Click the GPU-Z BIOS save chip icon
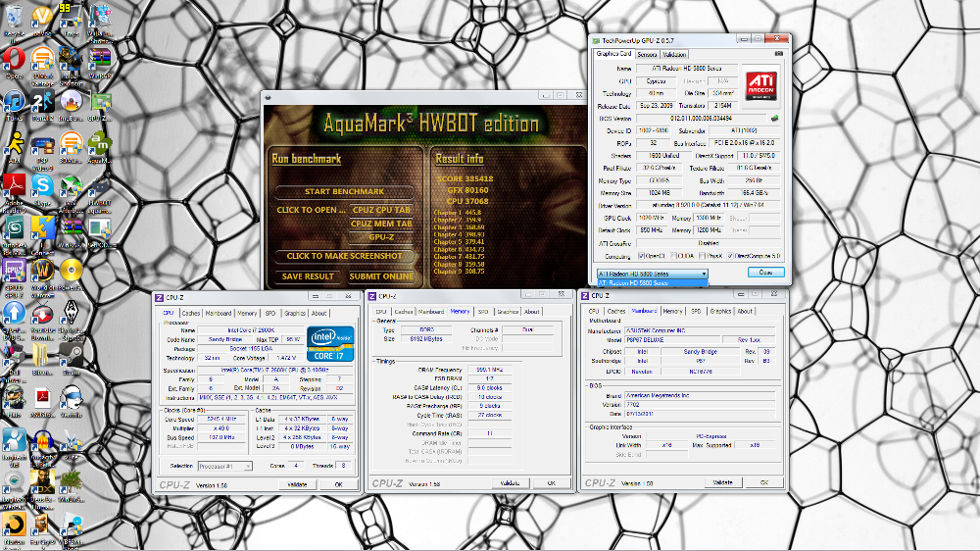This screenshot has width=980, height=551. click(775, 118)
